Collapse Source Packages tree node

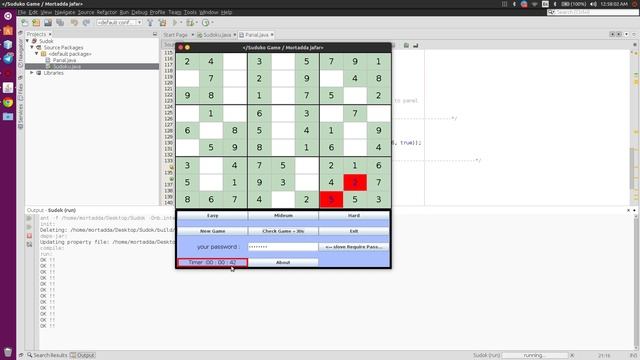[32, 47]
